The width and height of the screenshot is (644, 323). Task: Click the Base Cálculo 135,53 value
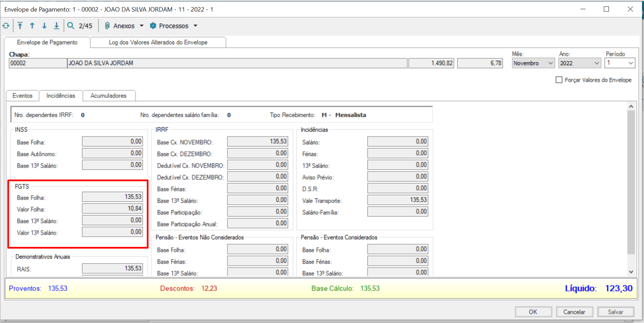[370, 289]
